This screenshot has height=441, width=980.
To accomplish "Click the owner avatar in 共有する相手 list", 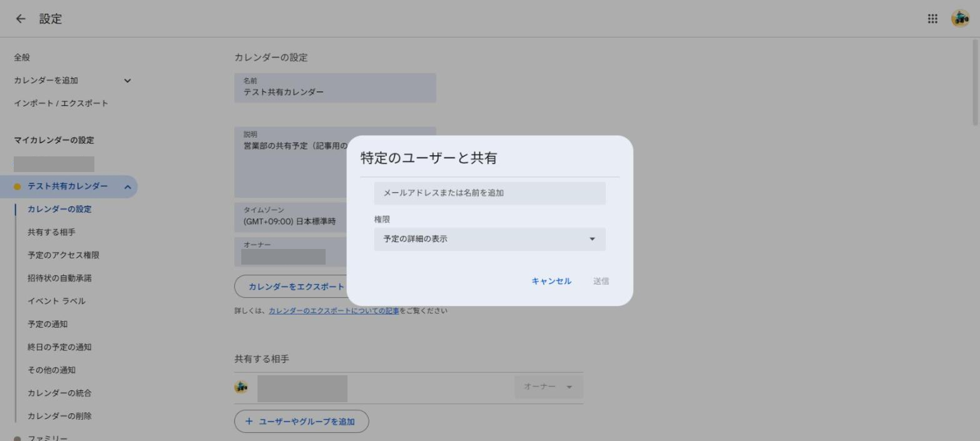I will [x=241, y=387].
